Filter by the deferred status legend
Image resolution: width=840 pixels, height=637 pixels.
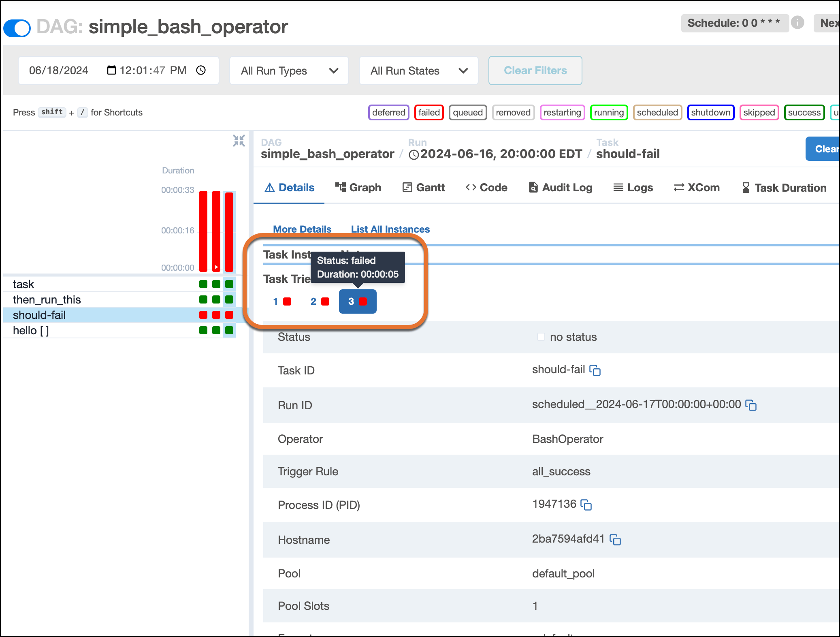(x=389, y=112)
